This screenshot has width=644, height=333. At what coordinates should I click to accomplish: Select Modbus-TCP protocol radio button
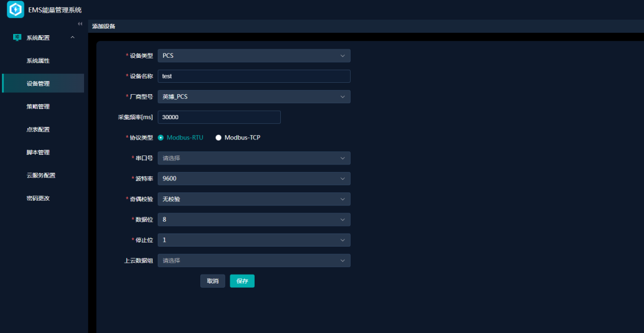coord(218,138)
